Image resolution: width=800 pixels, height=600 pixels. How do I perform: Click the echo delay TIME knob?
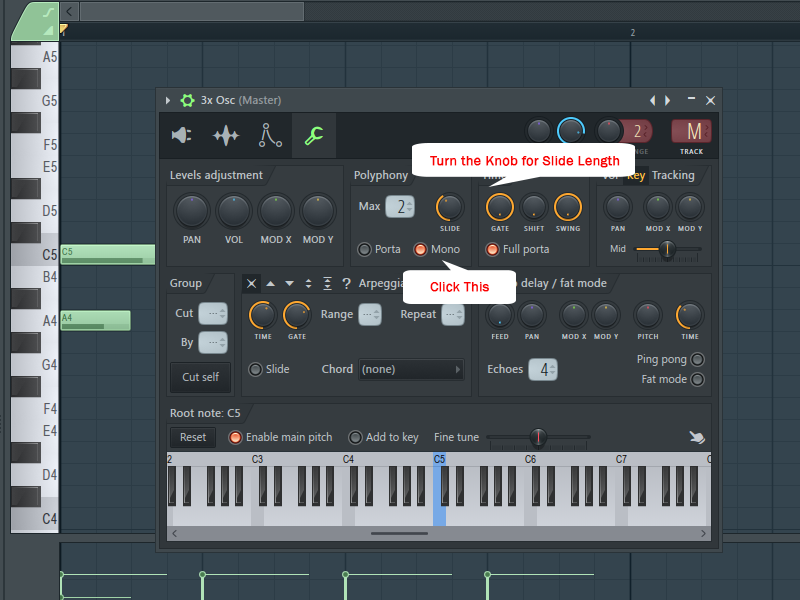coord(690,315)
